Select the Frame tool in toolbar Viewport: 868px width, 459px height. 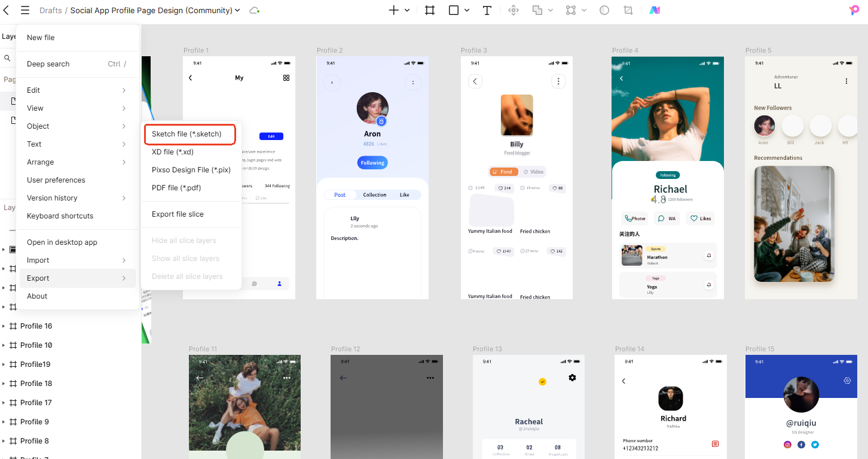pos(430,10)
